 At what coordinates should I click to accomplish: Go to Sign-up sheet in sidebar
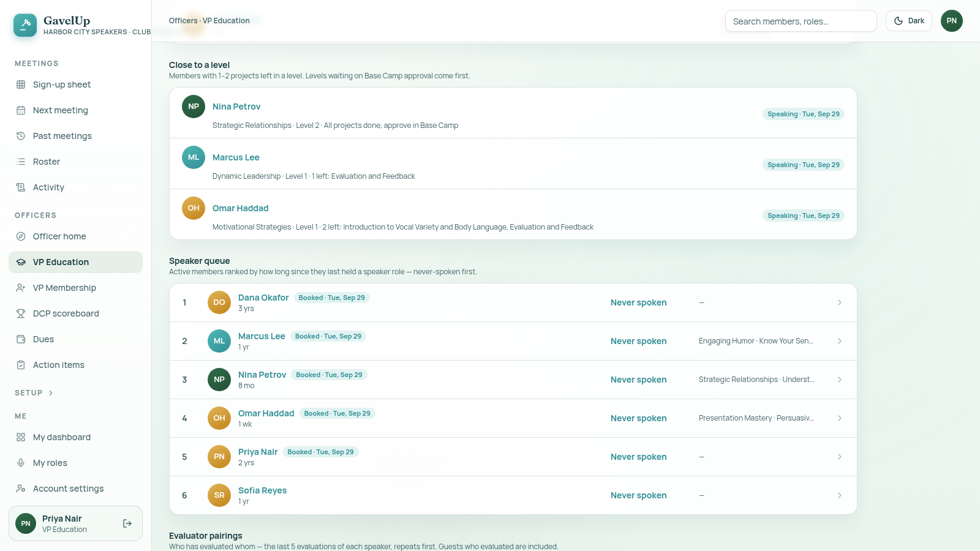75,84
